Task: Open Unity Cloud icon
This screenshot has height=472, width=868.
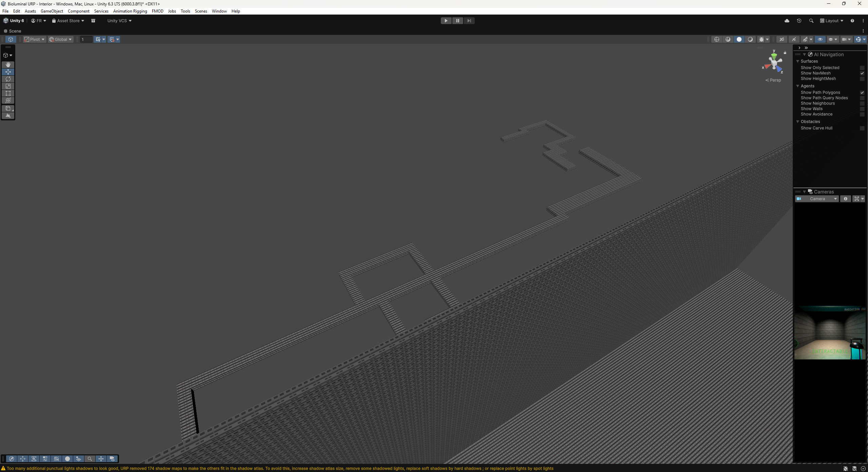Action: (787, 21)
